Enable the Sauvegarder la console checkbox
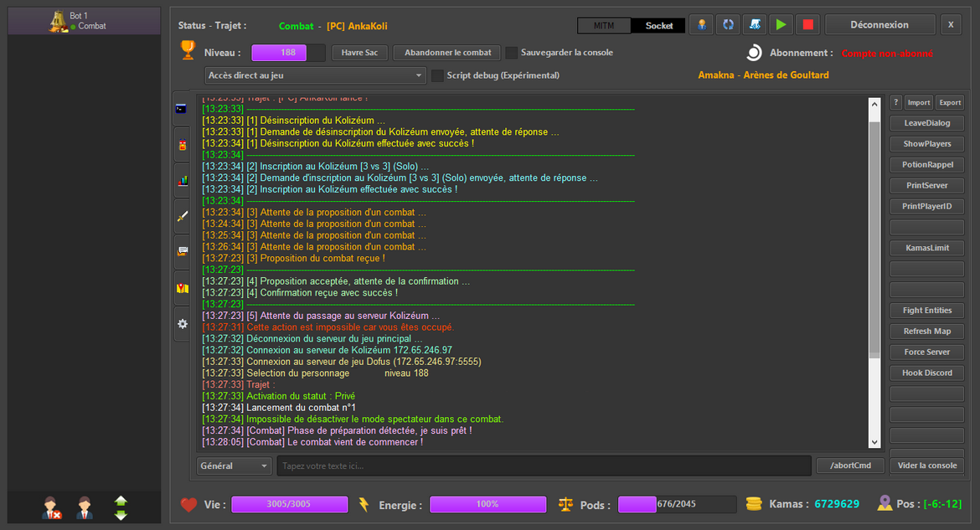The width and height of the screenshot is (980, 530). pyautogui.click(x=512, y=53)
